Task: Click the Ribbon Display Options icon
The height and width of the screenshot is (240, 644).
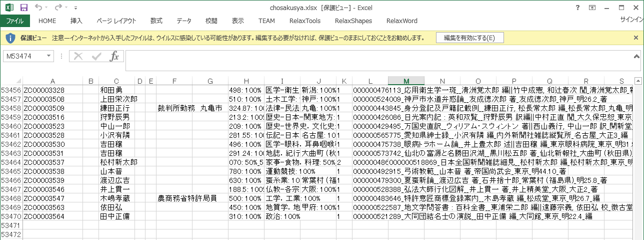Action: click(x=592, y=8)
